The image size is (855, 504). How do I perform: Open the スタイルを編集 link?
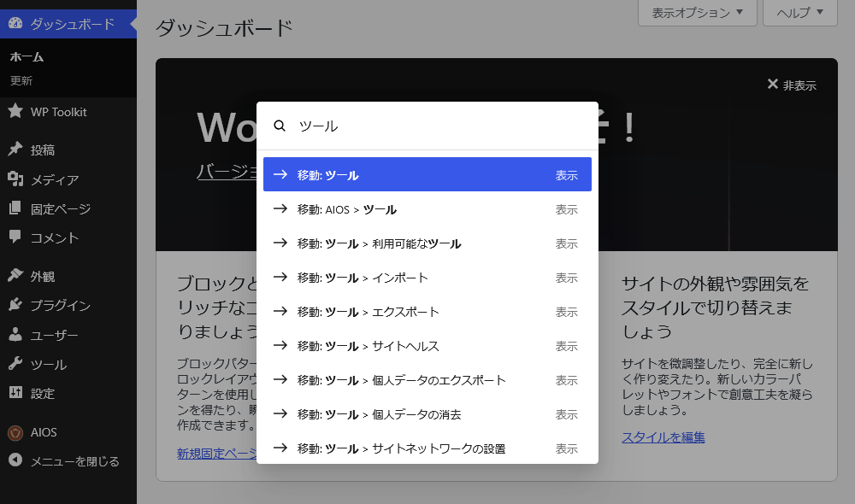(663, 437)
